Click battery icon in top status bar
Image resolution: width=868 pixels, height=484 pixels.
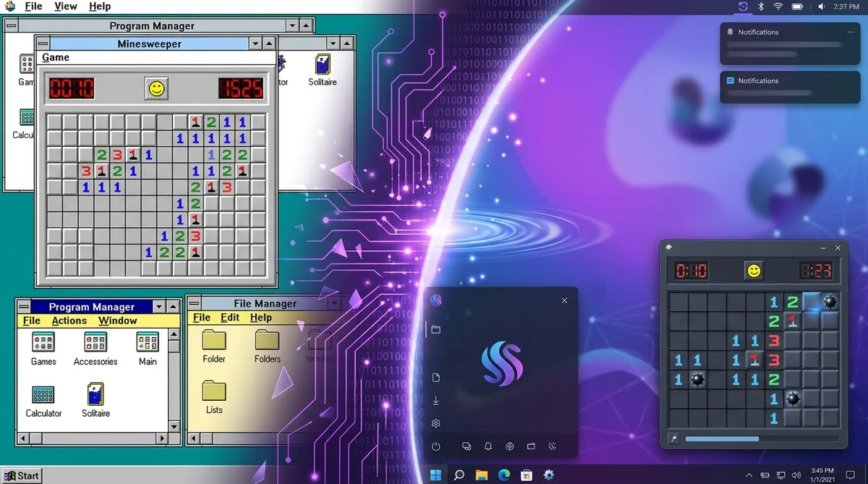tap(798, 7)
